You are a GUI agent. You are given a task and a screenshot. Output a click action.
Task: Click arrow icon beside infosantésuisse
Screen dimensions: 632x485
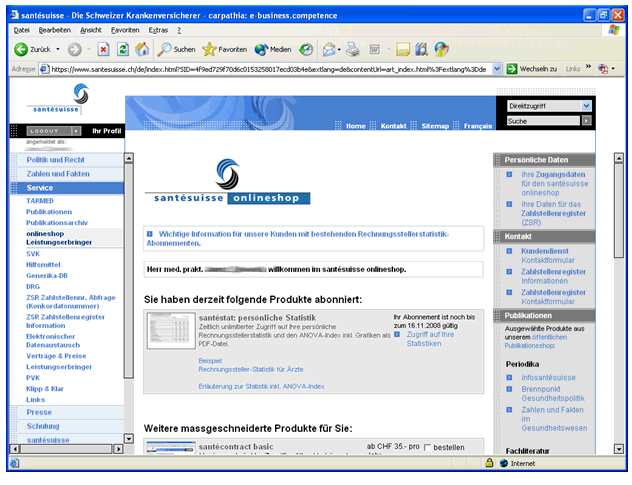click(x=509, y=377)
